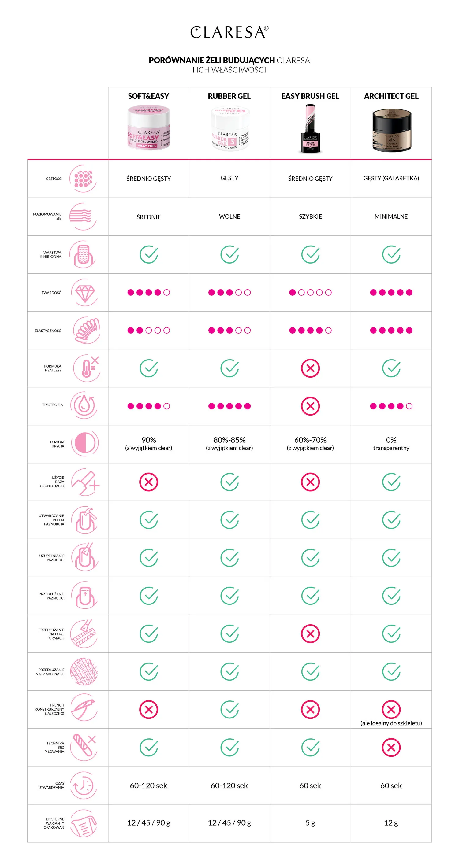Click the Poziom krycia half-circle icon
This screenshot has height=868, width=459.
pos(86,443)
